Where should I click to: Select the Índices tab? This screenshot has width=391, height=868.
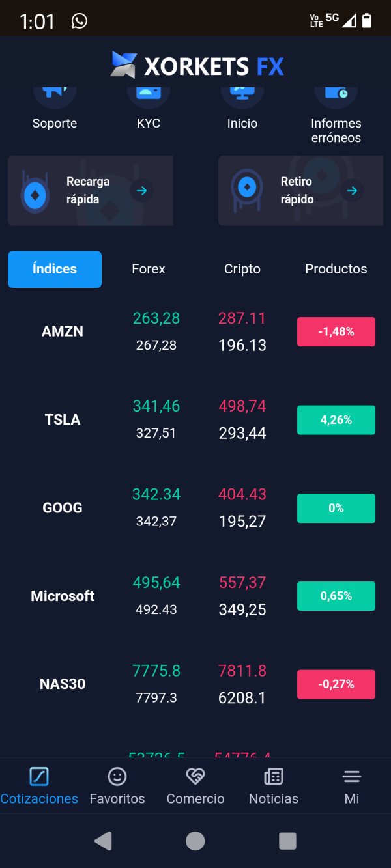click(x=55, y=269)
